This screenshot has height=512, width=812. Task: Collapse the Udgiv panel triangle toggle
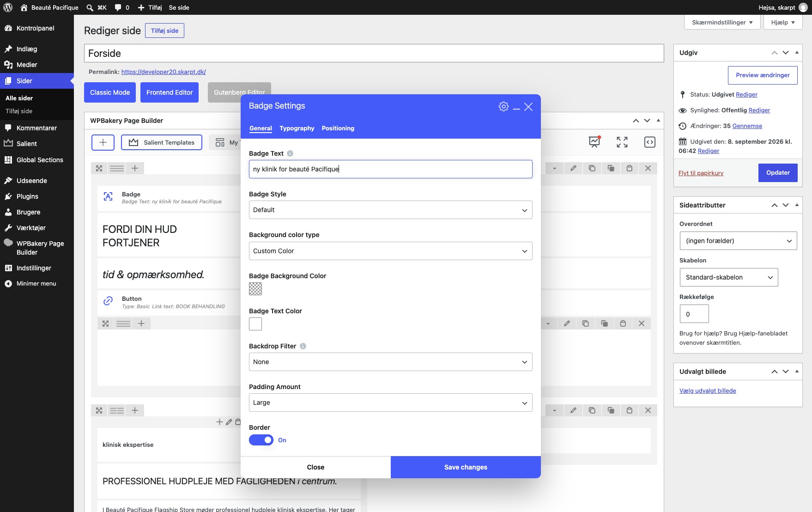click(797, 53)
